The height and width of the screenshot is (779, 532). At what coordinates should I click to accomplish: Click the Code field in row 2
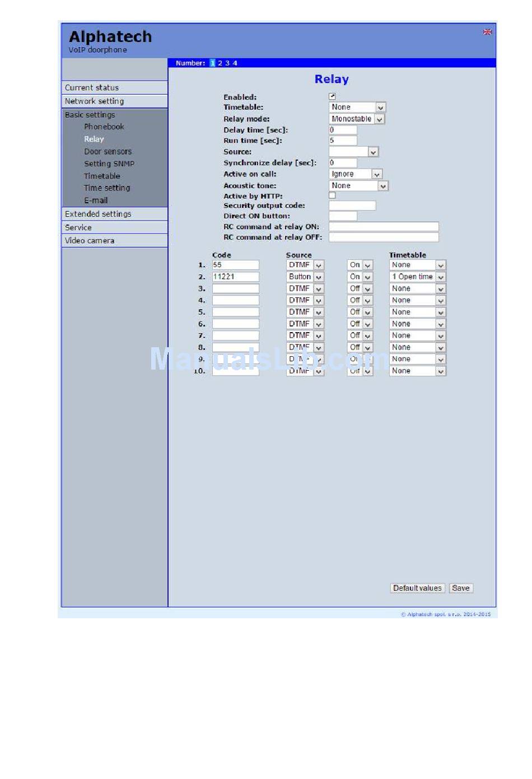click(x=236, y=277)
